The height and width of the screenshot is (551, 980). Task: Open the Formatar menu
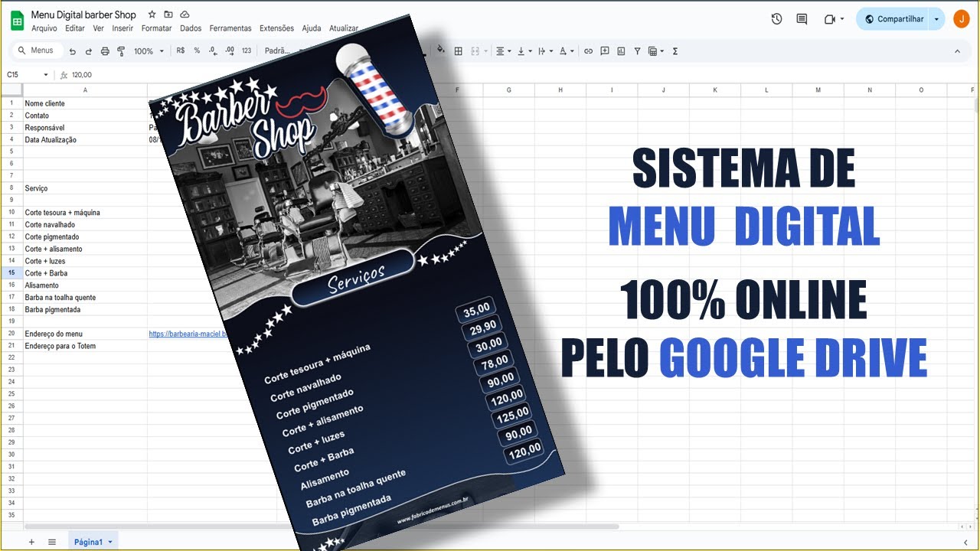coord(157,28)
